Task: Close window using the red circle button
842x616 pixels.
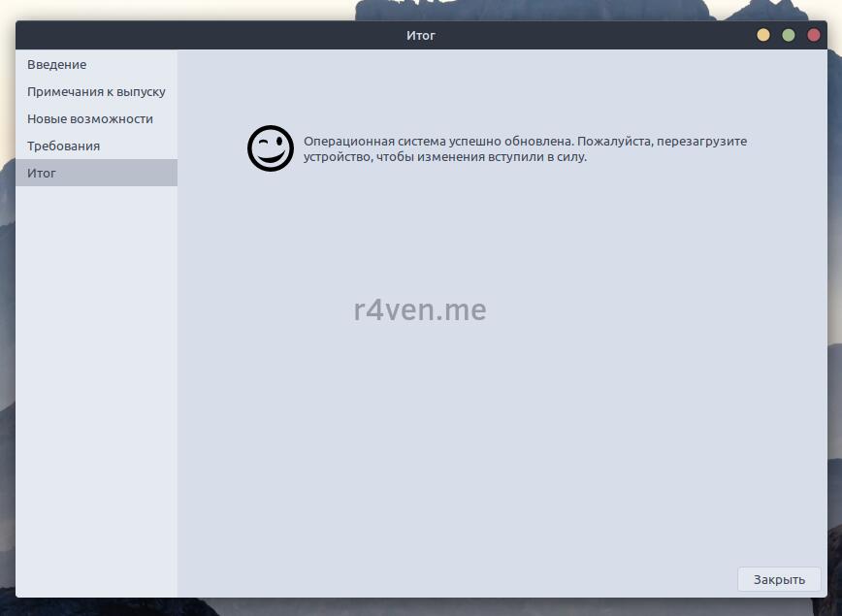Action: (813, 36)
